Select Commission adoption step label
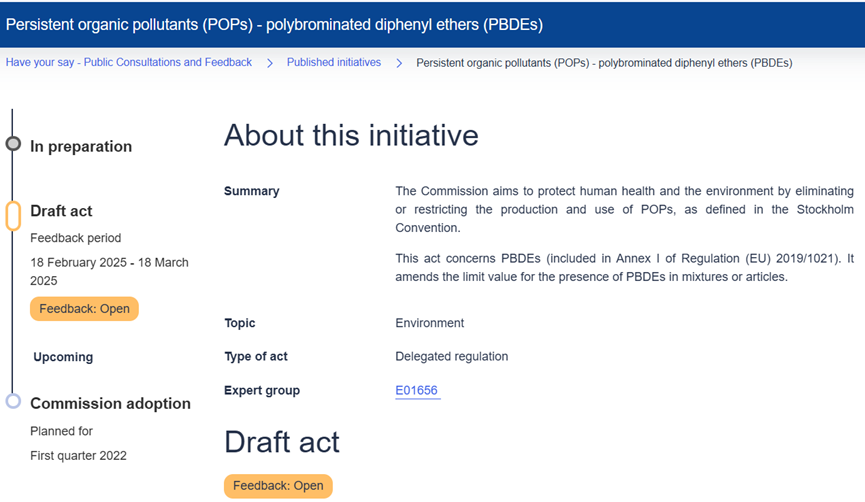The height and width of the screenshot is (502, 865). pos(110,404)
